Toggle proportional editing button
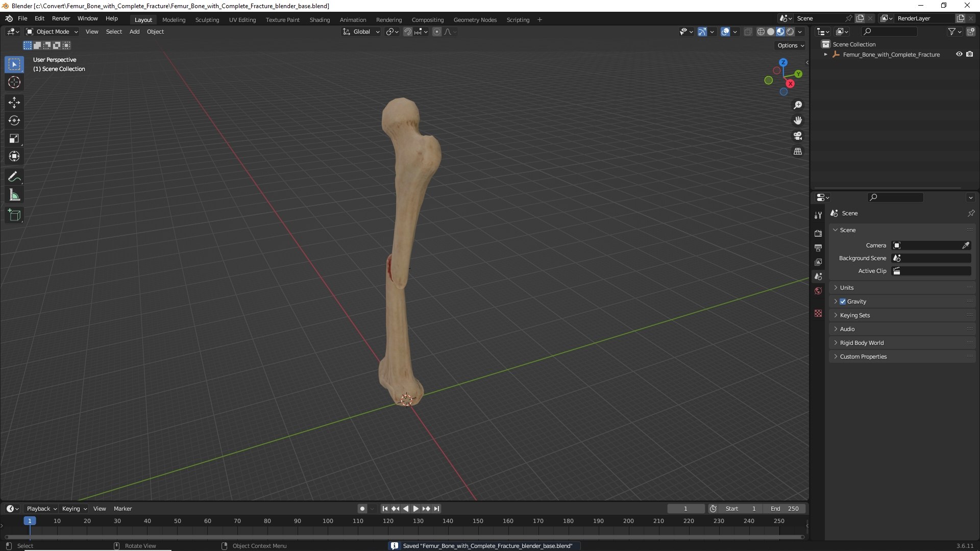This screenshot has width=980, height=551. click(x=437, y=32)
